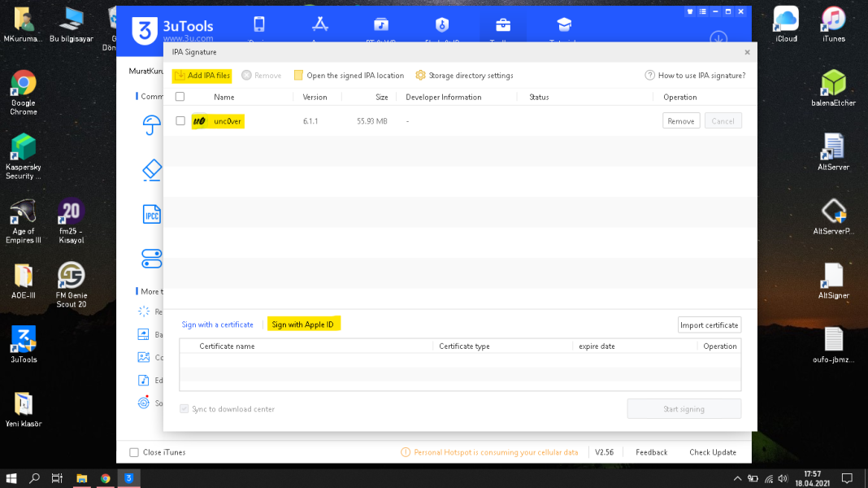This screenshot has width=868, height=488.
Task: Click the unc0ver app icon in list
Action: tap(199, 121)
